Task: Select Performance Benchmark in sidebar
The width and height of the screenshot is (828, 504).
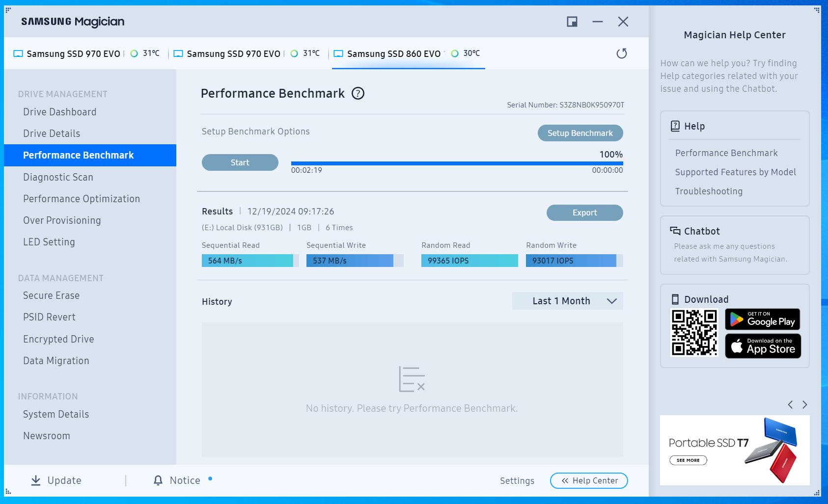Action: 90,155
